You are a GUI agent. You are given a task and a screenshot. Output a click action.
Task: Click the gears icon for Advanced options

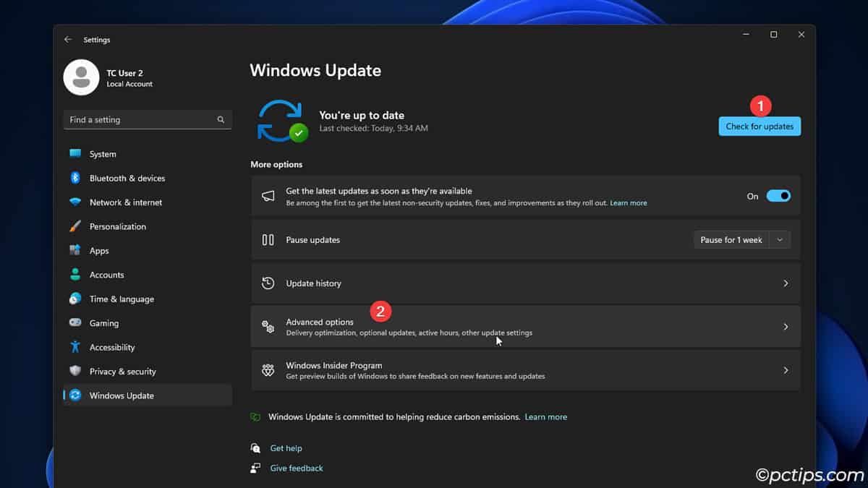tap(268, 327)
